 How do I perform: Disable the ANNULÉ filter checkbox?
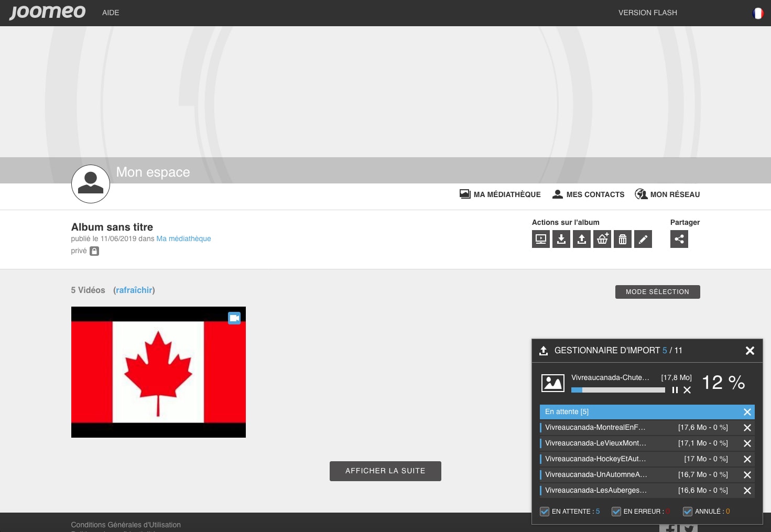[688, 512]
